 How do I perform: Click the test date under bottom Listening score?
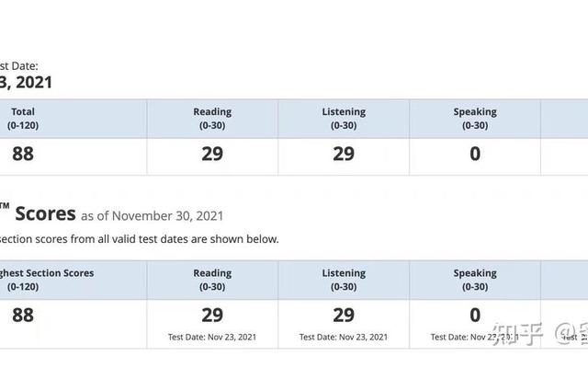344,337
